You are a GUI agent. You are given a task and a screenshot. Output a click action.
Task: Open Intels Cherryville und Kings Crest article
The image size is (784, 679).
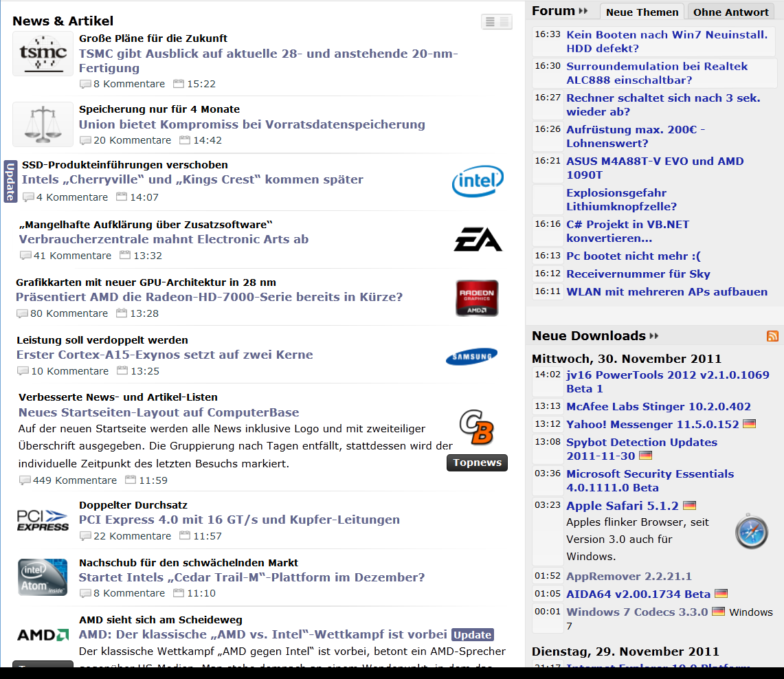(x=192, y=179)
